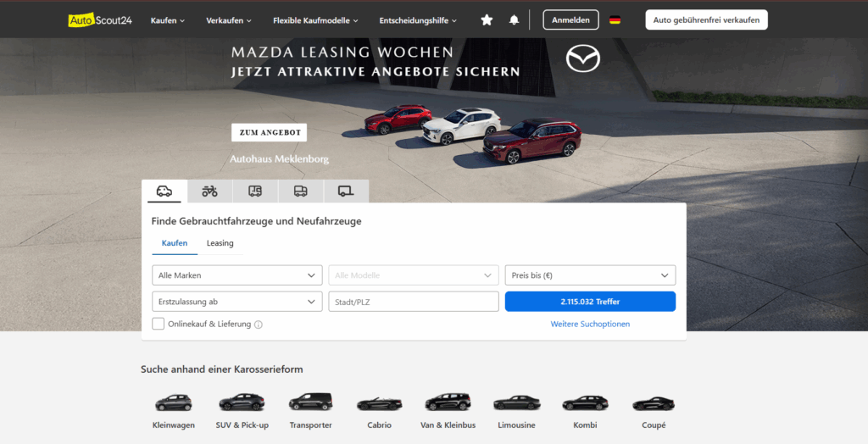Image resolution: width=868 pixels, height=444 pixels.
Task: Expand the Alle Marken dropdown
Action: (x=237, y=275)
